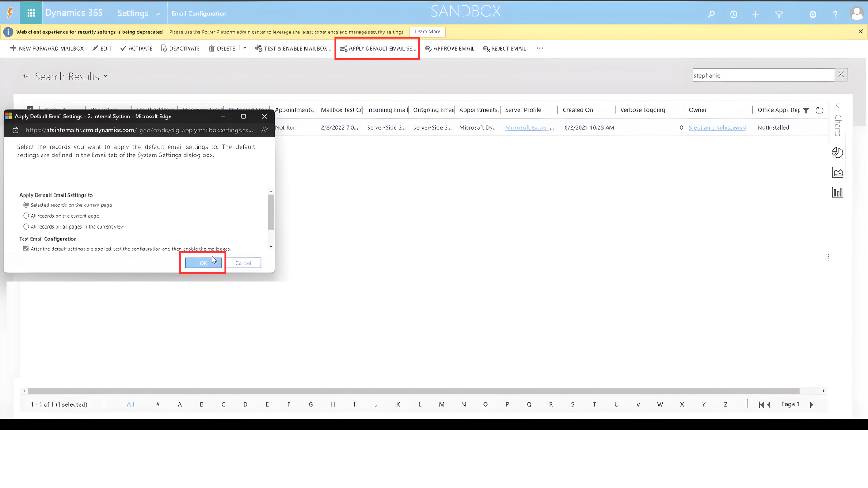Filter records by letter M
Screen dimensions: 868x488
point(442,404)
